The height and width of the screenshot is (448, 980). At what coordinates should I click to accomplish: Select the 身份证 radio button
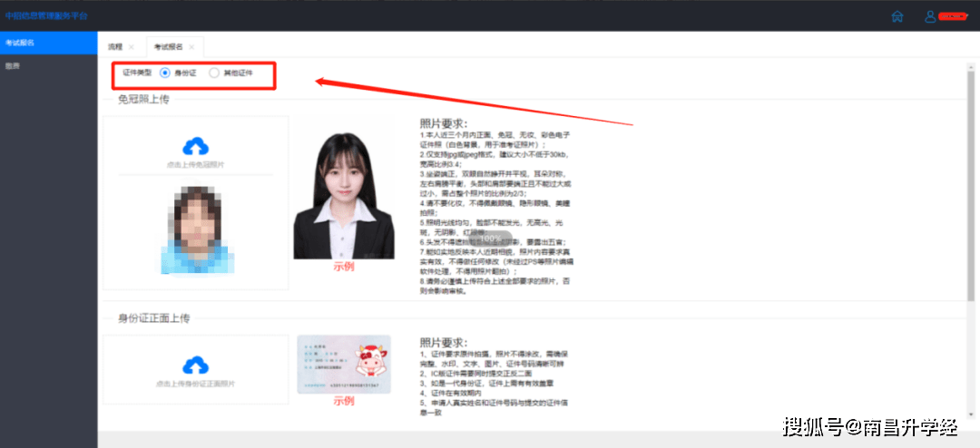[x=165, y=73]
